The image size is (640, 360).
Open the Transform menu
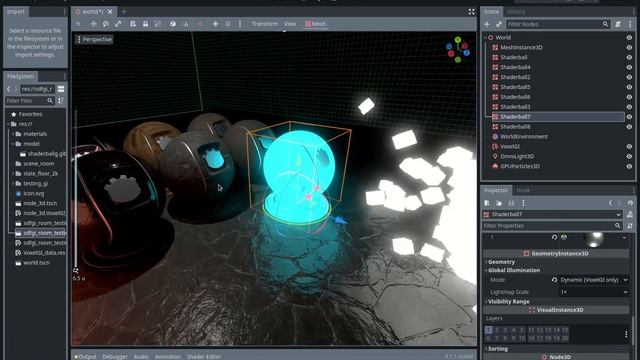point(265,24)
